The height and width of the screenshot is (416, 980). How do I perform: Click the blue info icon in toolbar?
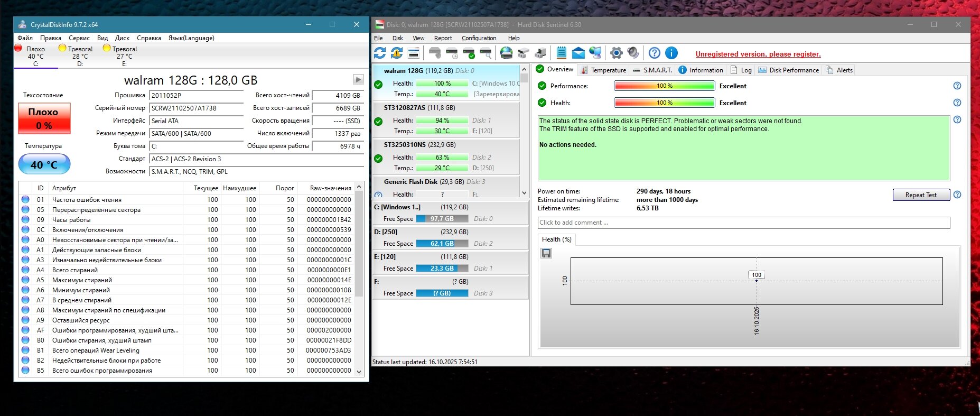click(671, 53)
